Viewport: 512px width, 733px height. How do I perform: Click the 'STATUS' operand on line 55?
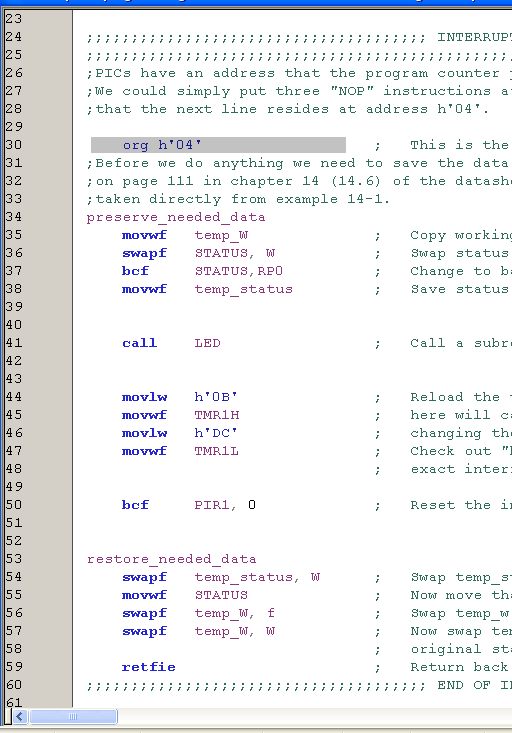coord(221,595)
